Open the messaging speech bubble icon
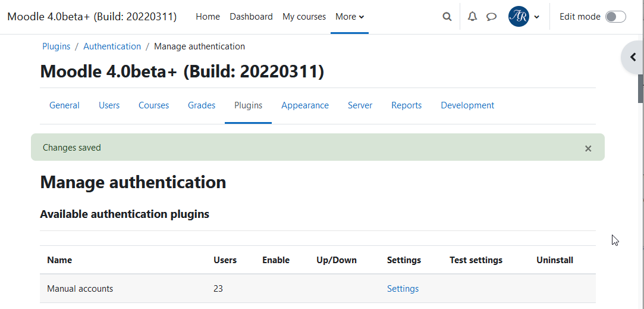The height and width of the screenshot is (309, 644). [491, 17]
